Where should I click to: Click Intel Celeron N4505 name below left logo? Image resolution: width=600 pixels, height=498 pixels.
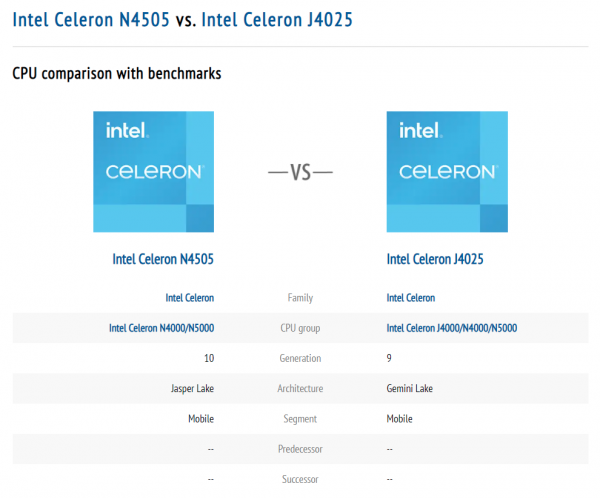coord(163,260)
